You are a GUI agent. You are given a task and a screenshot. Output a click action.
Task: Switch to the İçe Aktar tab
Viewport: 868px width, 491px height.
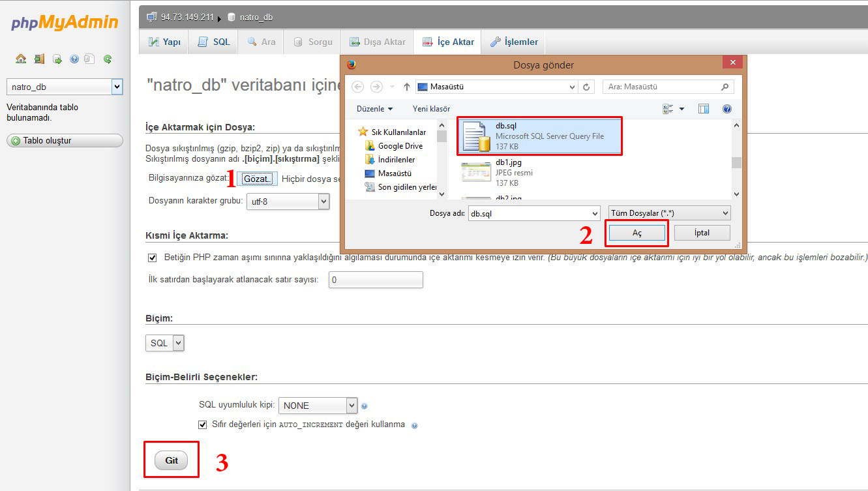coord(448,42)
